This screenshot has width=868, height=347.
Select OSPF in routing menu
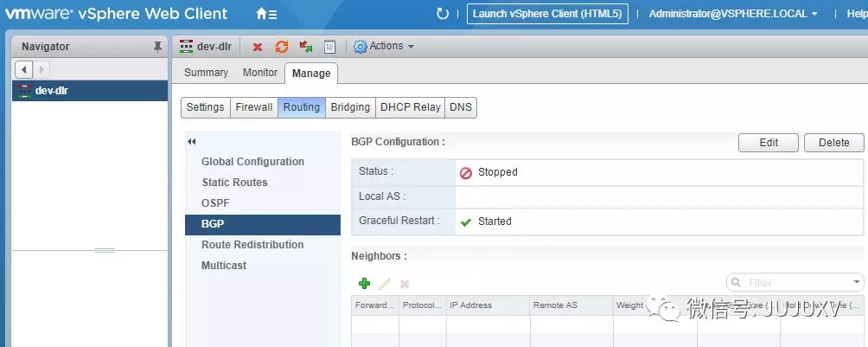[x=215, y=203]
